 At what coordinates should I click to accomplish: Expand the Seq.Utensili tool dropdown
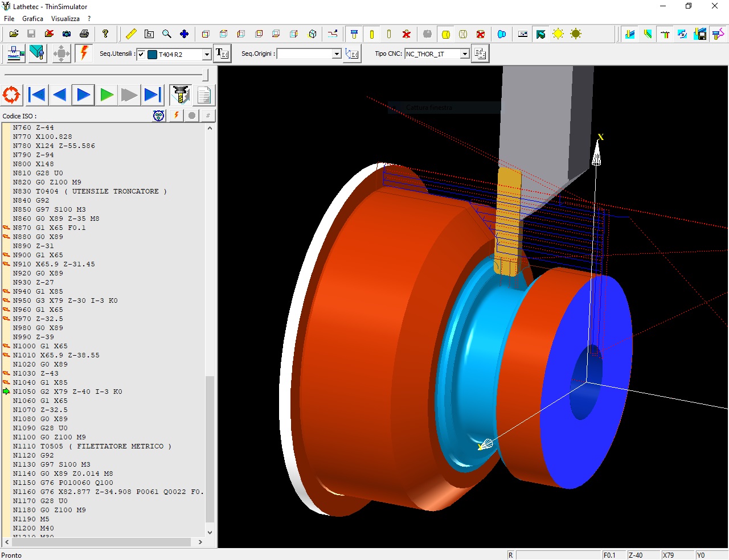[207, 54]
